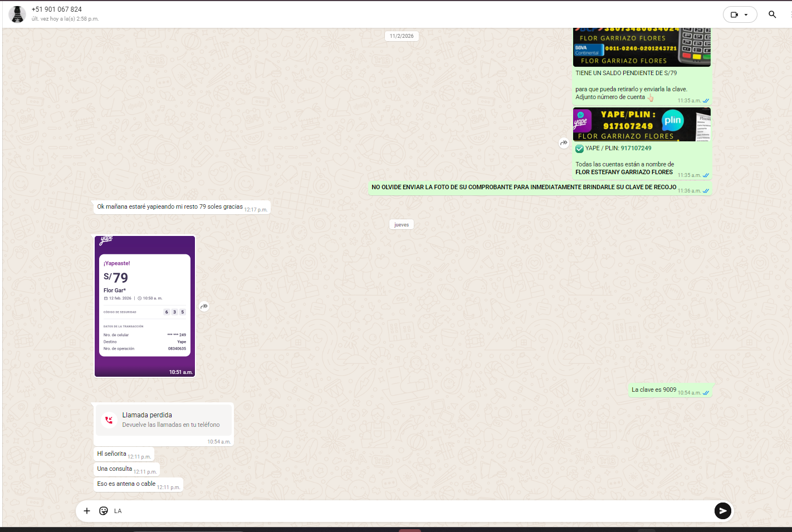The width and height of the screenshot is (792, 532).
Task: Open contact info for +51 901 067 824
Action: pyautogui.click(x=57, y=9)
